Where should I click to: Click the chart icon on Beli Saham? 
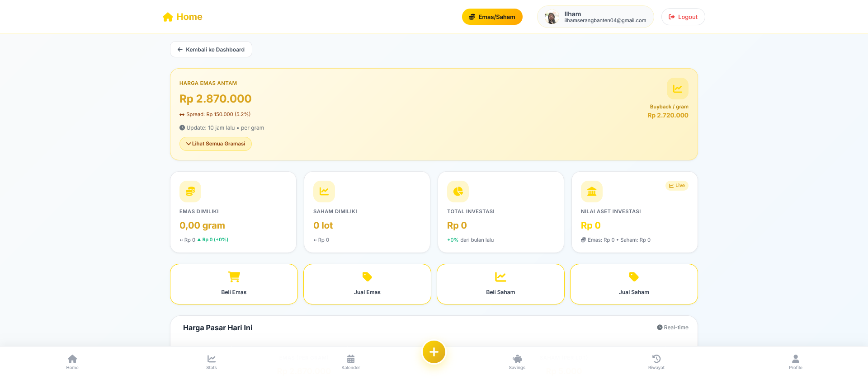tap(500, 277)
